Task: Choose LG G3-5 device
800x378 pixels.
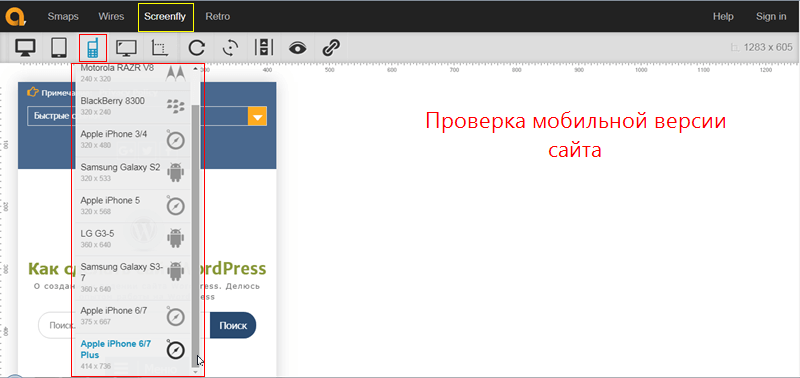Action: 133,239
